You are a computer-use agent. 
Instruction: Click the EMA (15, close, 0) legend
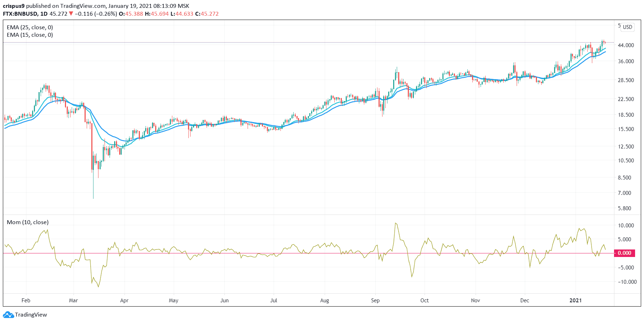click(30, 35)
